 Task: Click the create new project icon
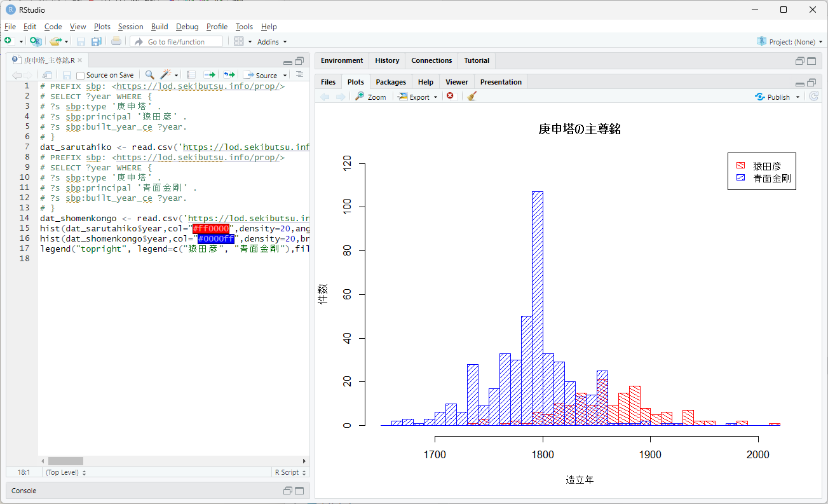36,41
